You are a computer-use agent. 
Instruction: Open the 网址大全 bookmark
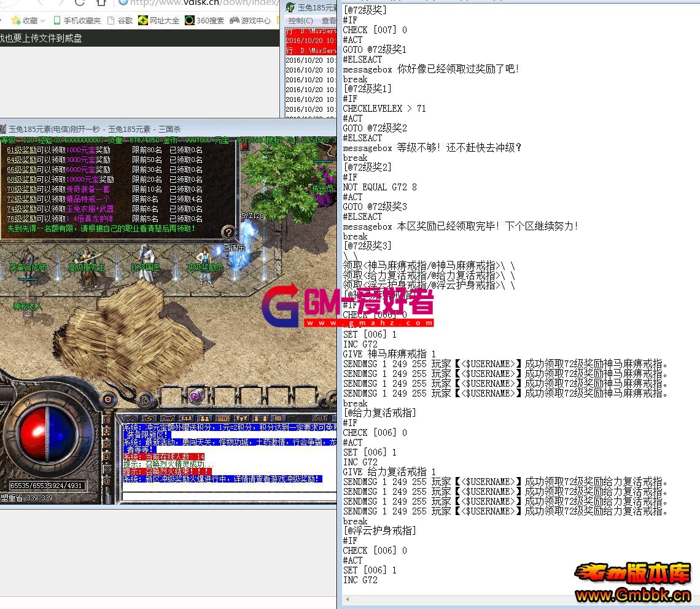click(159, 20)
